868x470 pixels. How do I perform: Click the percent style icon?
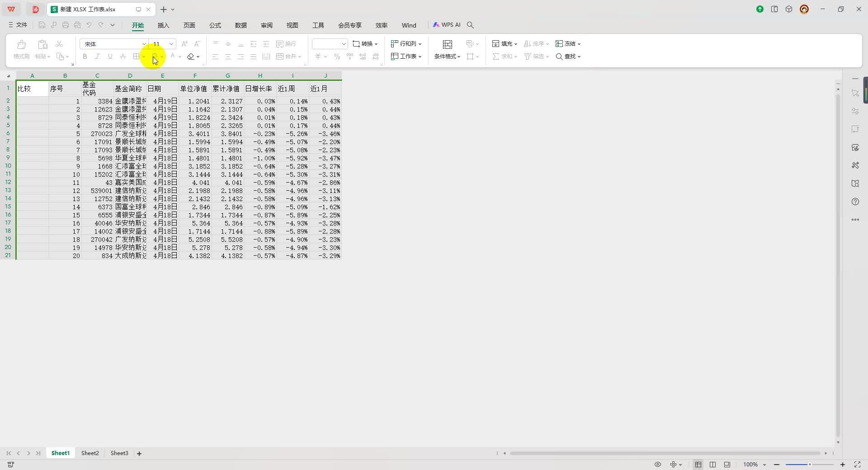pyautogui.click(x=337, y=56)
